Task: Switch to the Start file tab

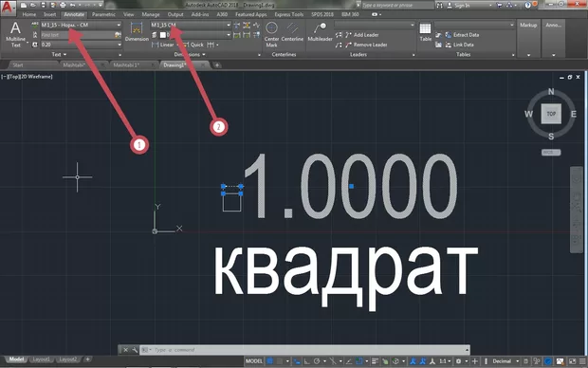Action: click(x=18, y=65)
